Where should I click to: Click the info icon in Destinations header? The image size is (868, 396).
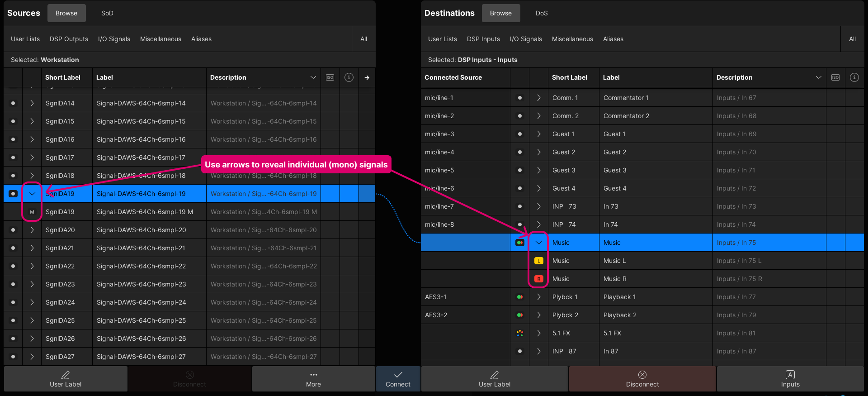(854, 77)
